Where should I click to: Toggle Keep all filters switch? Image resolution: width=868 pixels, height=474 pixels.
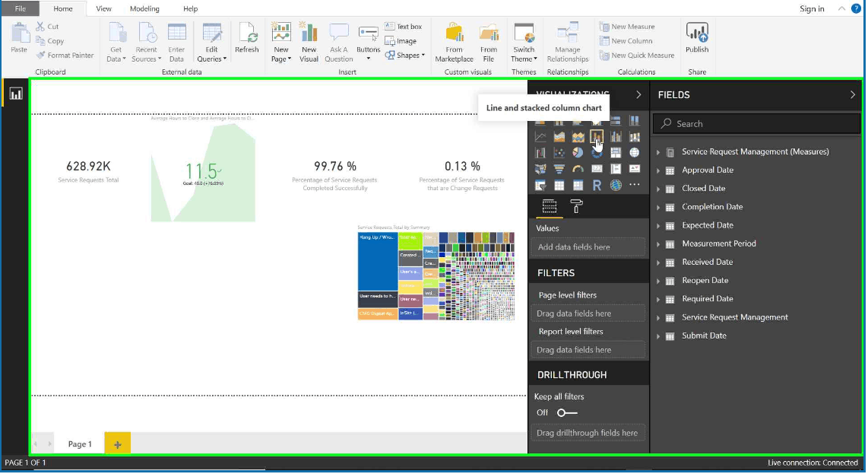(567, 413)
